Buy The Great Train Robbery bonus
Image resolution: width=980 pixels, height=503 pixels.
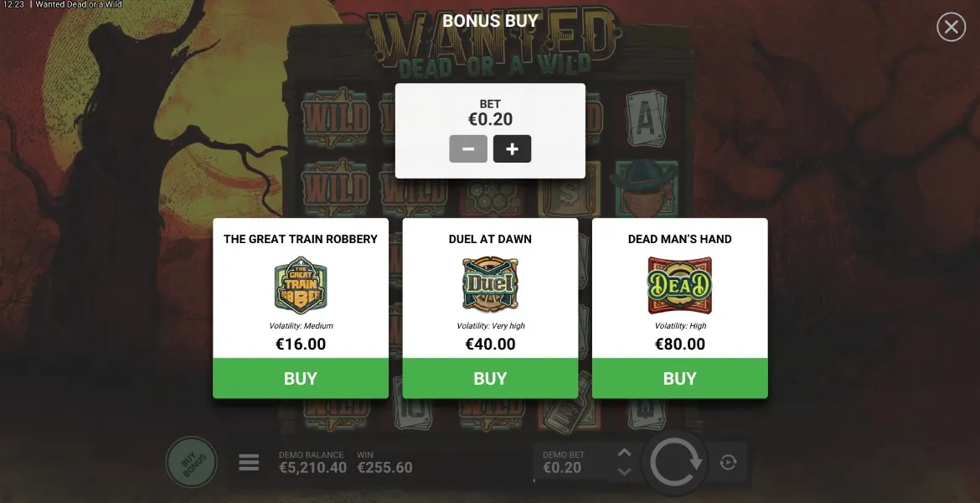point(301,378)
